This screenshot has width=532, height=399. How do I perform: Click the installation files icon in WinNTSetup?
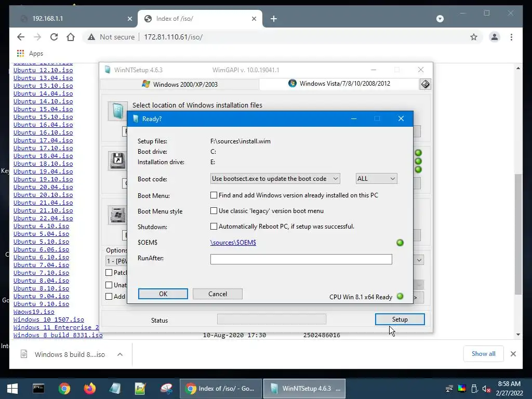(x=117, y=111)
